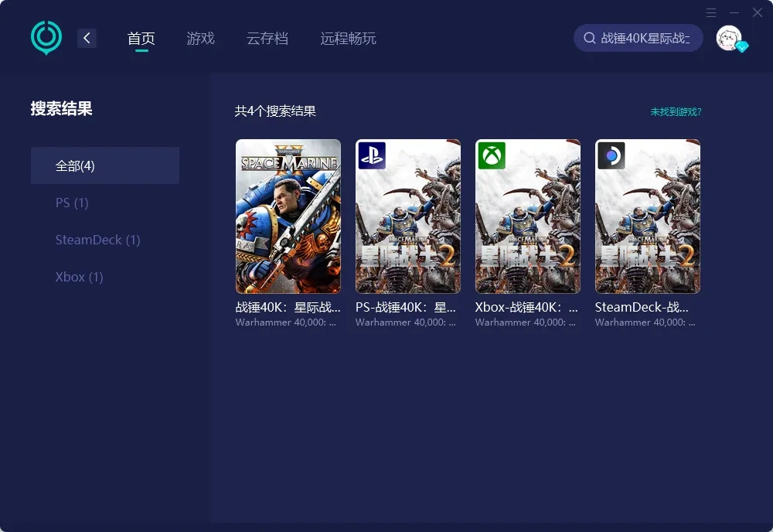Click the hamburger menu icon near window controls
Viewport: 773px width, 532px height.
[x=711, y=12]
